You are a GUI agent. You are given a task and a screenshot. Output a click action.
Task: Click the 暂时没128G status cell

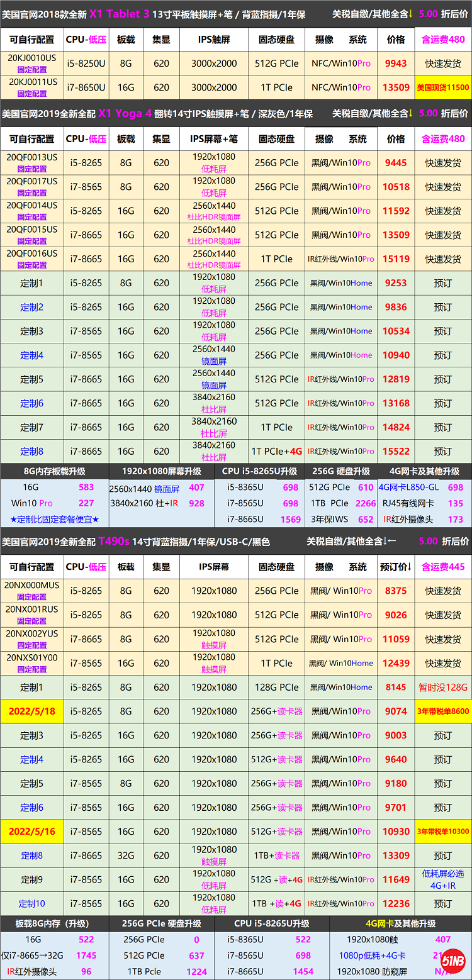pyautogui.click(x=443, y=688)
